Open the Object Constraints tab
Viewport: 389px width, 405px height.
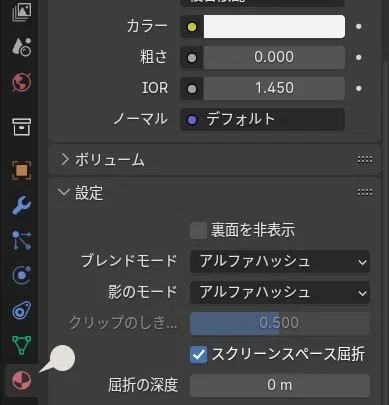[x=22, y=310]
